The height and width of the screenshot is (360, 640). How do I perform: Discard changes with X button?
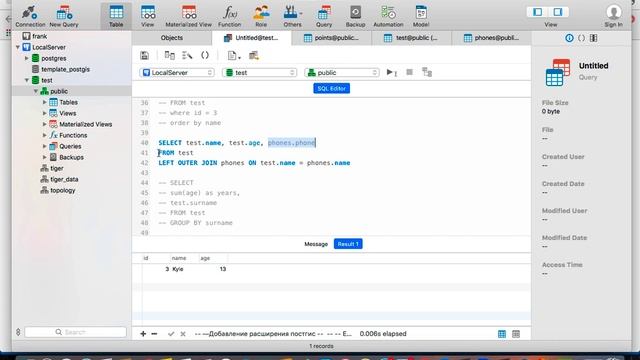[183, 334]
